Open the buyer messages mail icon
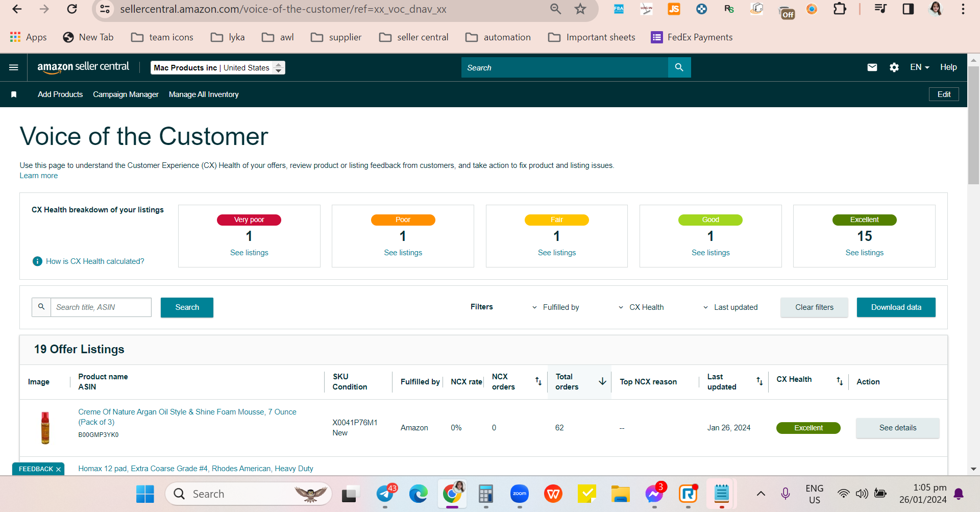 pos(872,67)
